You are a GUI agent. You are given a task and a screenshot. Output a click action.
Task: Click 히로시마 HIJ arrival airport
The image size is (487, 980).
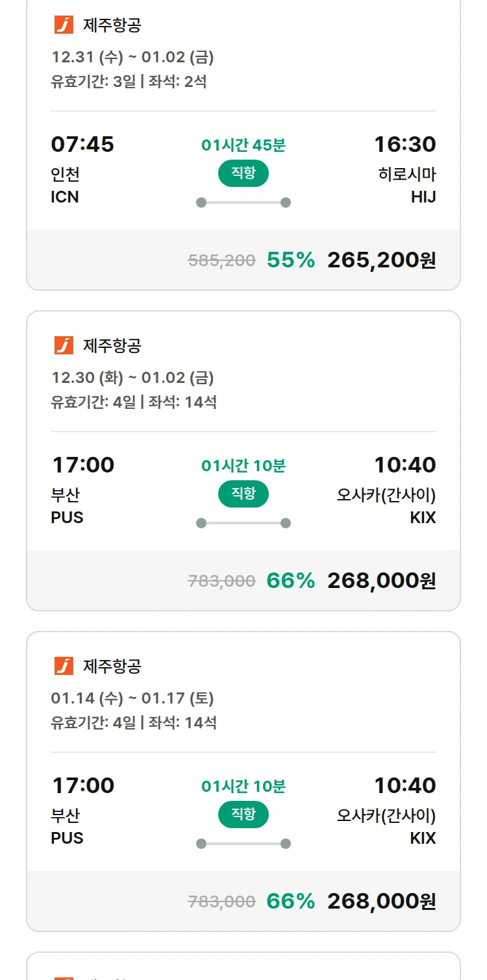click(407, 185)
